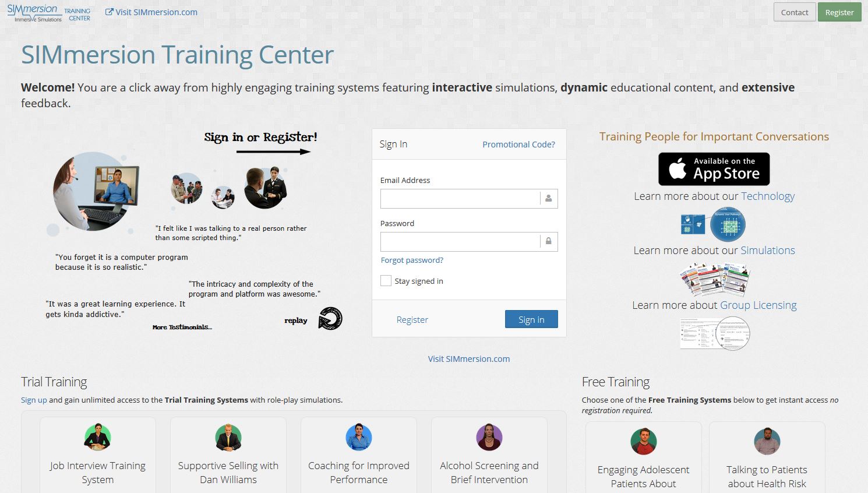Open Job Interview Training System title

pos(97,473)
